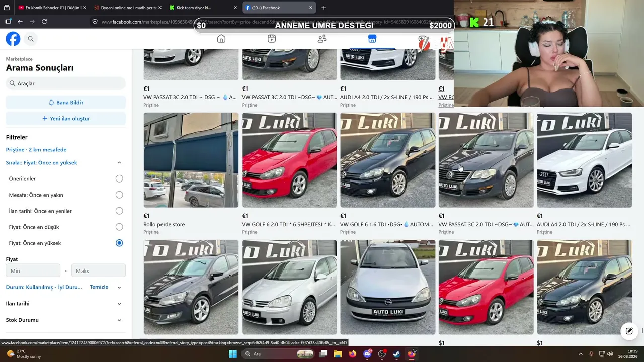This screenshot has width=644, height=362.
Task: Open File Explorer from the taskbar
Action: [x=338, y=354]
